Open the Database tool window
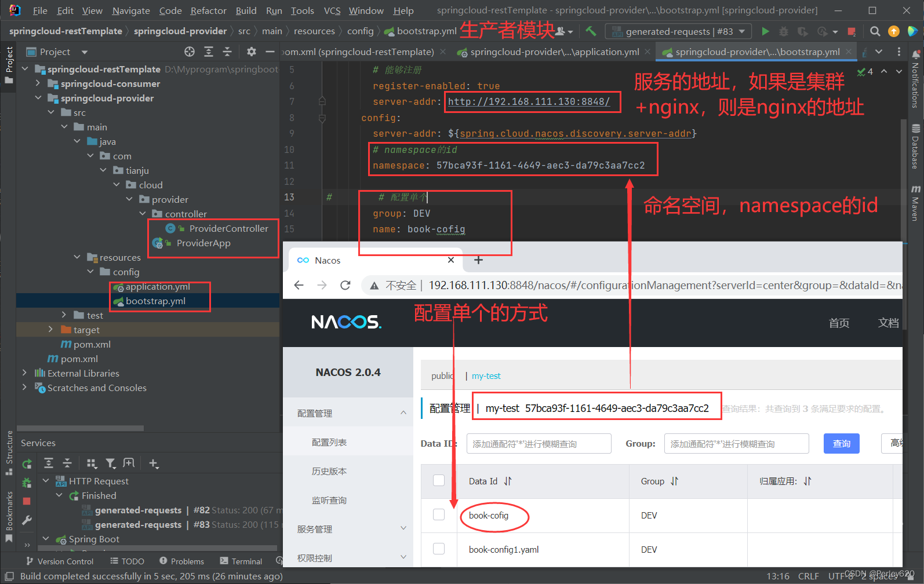 click(915, 146)
